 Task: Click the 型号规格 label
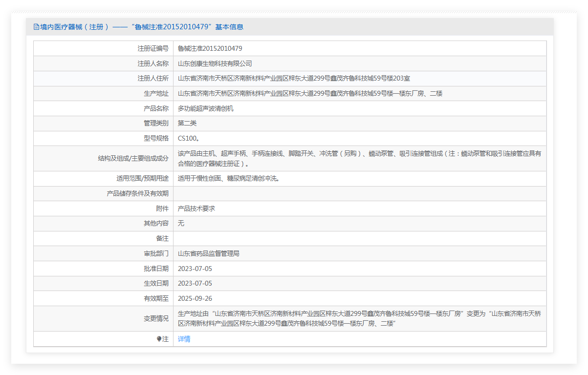156,138
